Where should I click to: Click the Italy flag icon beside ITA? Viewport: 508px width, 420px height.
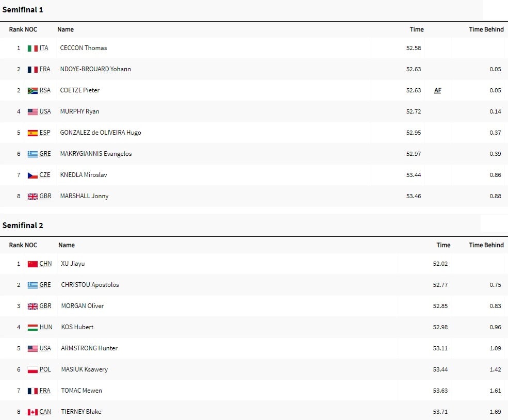32,49
